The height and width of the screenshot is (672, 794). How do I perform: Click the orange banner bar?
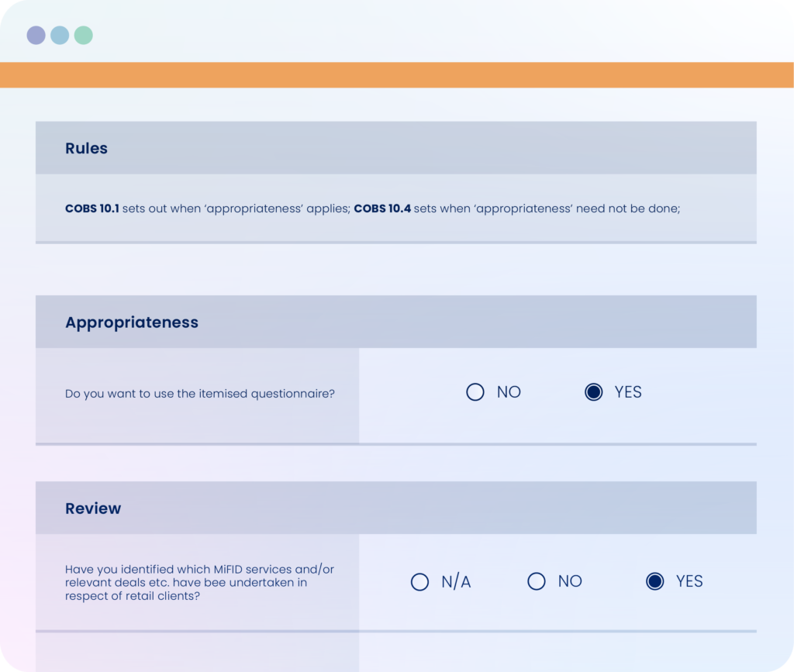397,75
